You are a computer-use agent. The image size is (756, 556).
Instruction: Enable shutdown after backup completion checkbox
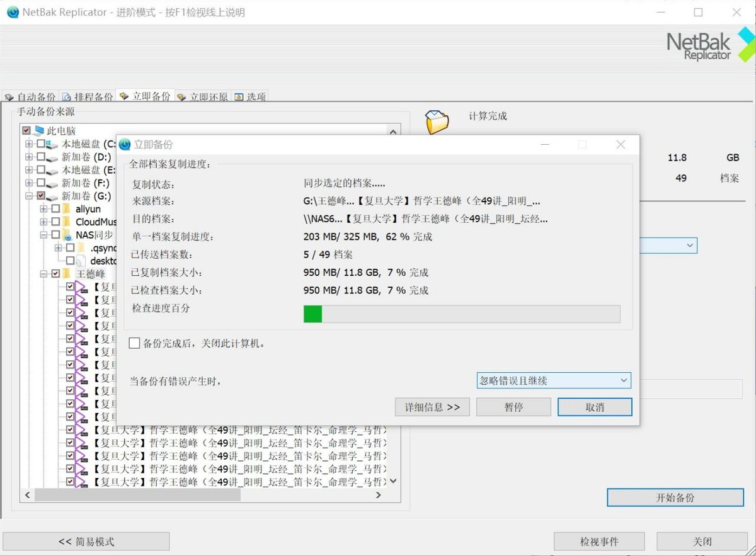pos(134,343)
